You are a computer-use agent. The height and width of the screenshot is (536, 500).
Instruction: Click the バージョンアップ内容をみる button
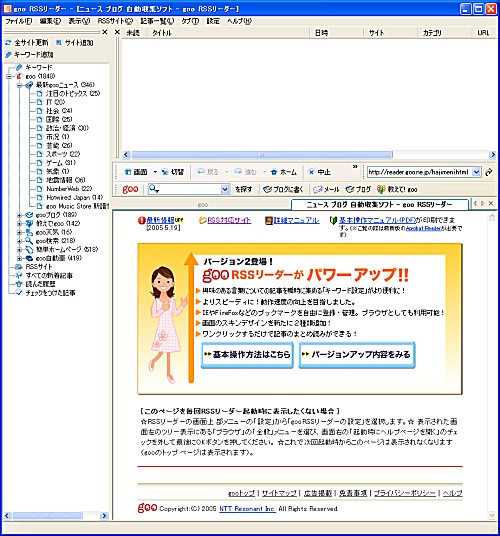pyautogui.click(x=357, y=354)
